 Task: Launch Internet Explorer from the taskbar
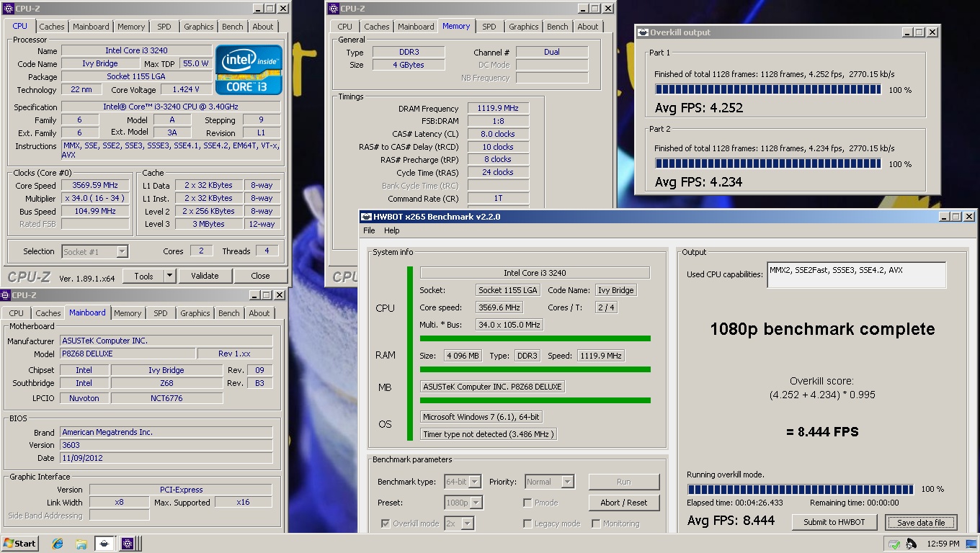[58, 544]
